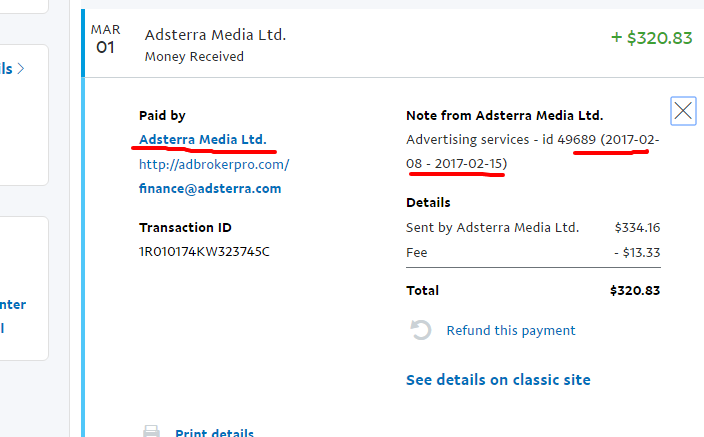Screen dimensions: 704x437
Task: Click the Fee amount - $13.33
Action: (636, 253)
